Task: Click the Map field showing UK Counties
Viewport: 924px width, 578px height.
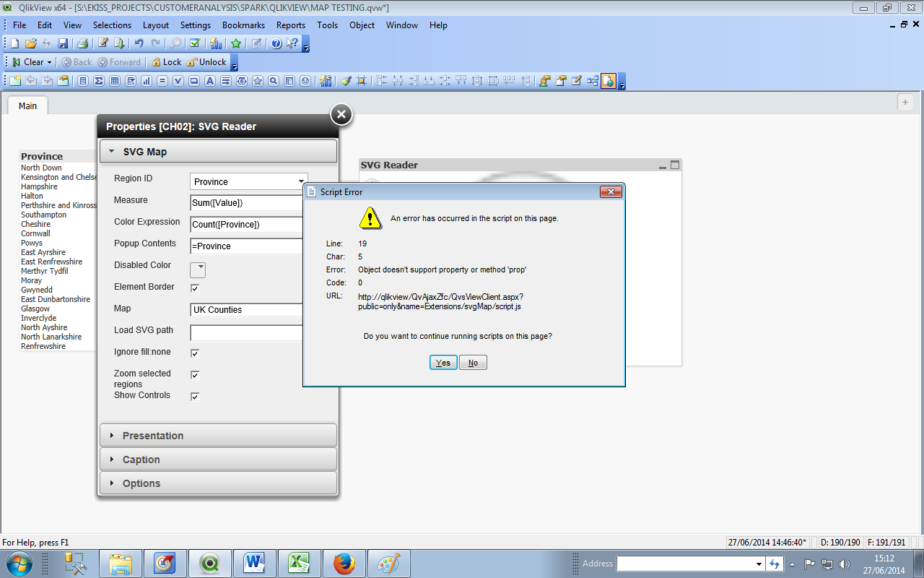Action: pos(247,310)
